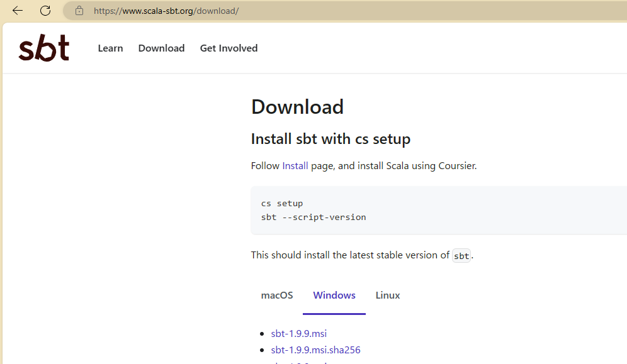This screenshot has height=364, width=627.
Task: Go to the Get Involved menu item
Action: 229,48
